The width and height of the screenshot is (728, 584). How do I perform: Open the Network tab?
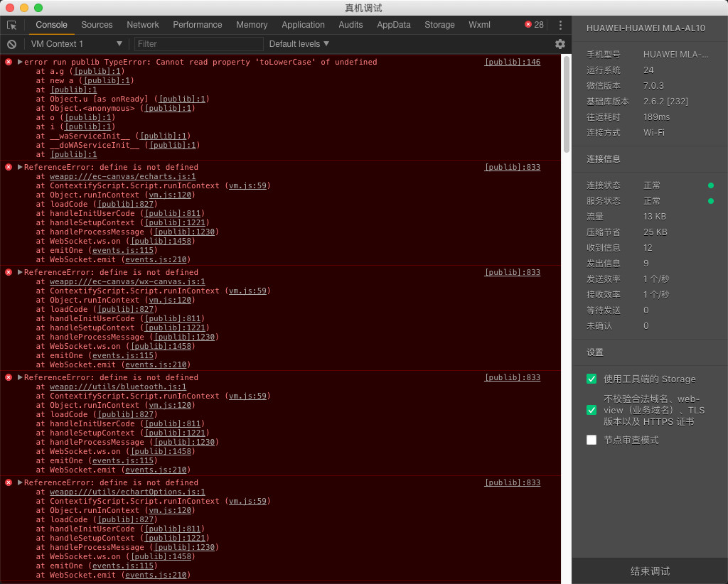point(142,25)
